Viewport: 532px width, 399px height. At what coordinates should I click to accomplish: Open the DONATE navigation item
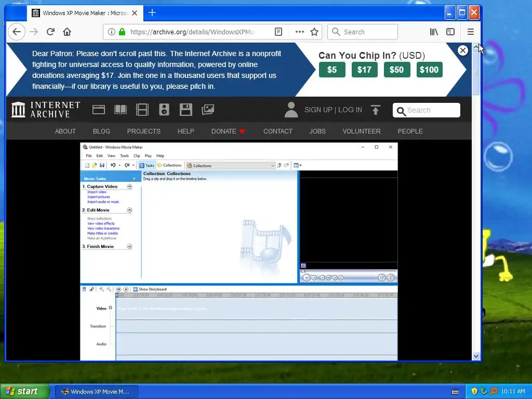click(x=228, y=131)
